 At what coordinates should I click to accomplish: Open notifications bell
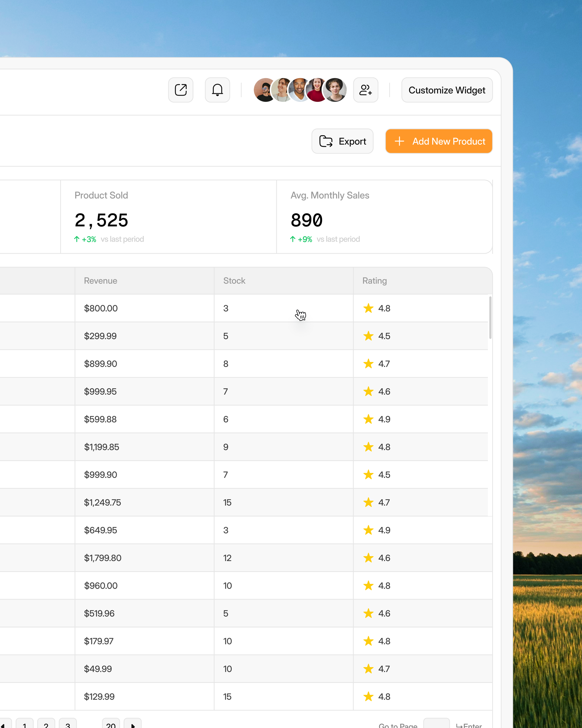point(217,90)
